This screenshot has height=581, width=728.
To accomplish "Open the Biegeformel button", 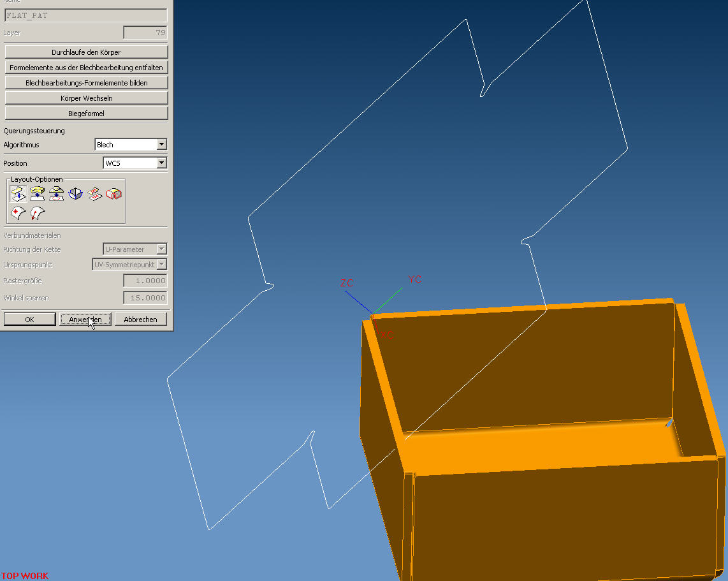I will (86, 114).
